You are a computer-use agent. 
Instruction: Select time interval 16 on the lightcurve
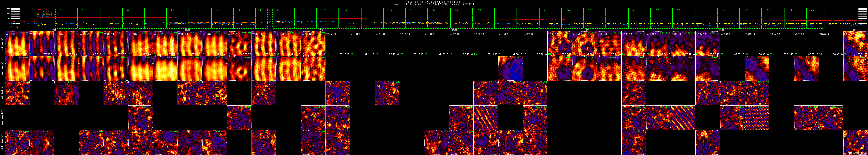tap(394, 18)
